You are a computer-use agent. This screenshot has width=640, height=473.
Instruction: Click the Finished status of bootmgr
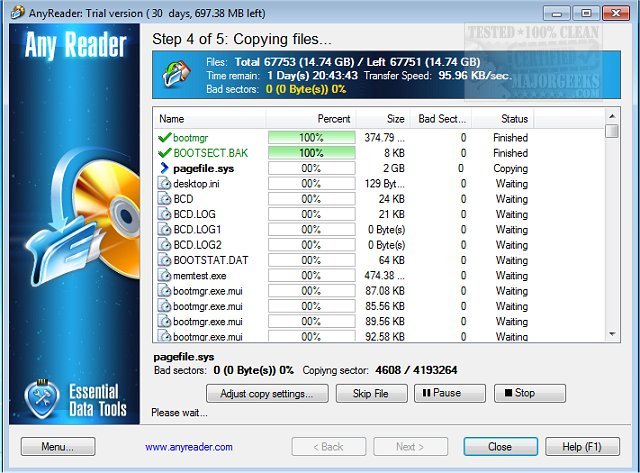point(510,138)
